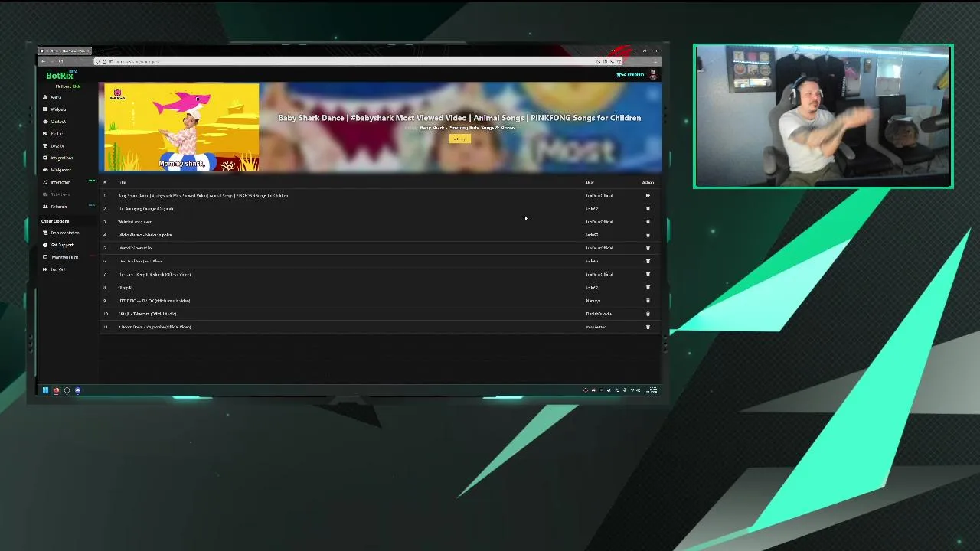Click trash icon for song row 4
Viewport: 980px width, 551px height.
point(648,235)
